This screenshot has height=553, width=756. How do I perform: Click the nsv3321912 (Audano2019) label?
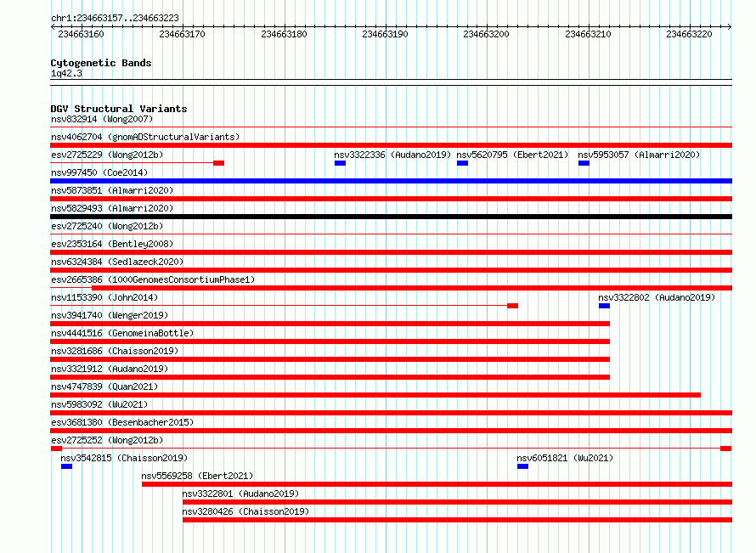110,369
